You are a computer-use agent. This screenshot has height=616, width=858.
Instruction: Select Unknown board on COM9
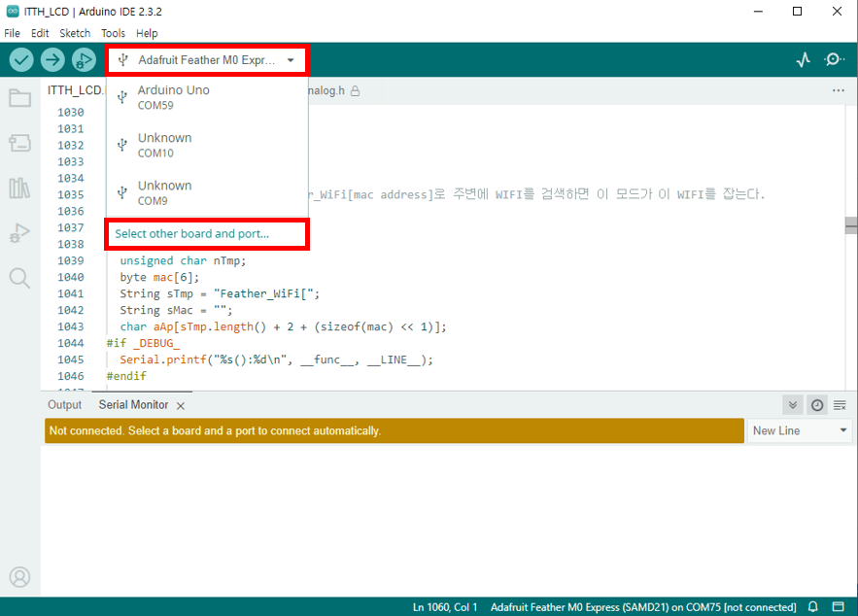[x=207, y=192]
